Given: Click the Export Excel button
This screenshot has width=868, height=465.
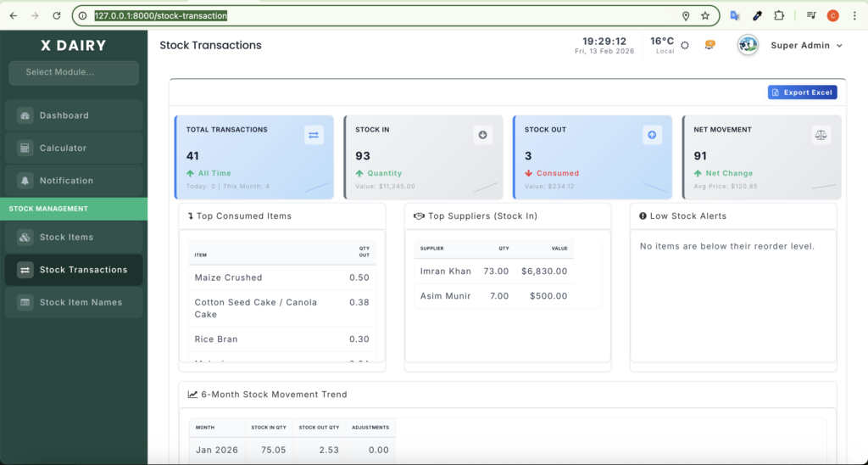Looking at the screenshot, I should [802, 92].
